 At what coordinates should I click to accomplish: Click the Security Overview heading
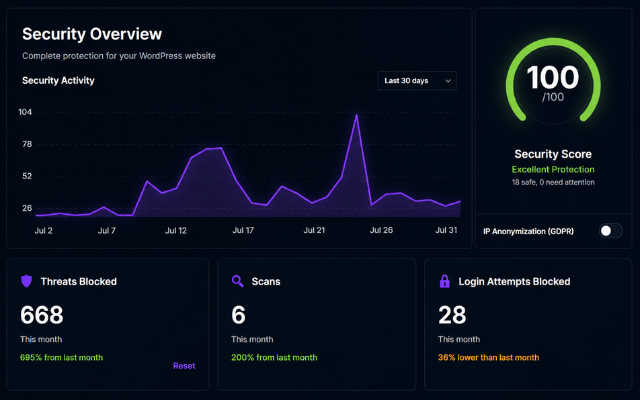point(92,34)
